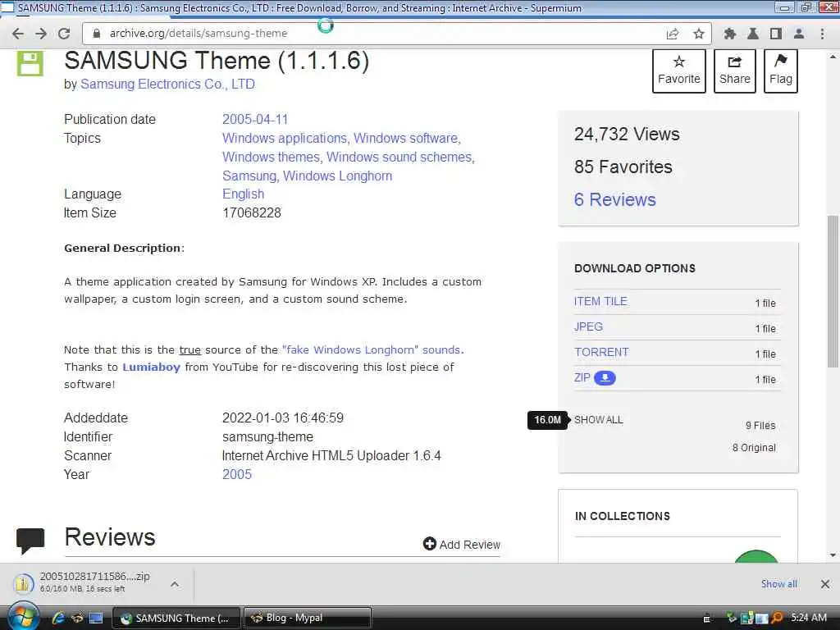
Task: Download the JPEG option
Action: [x=588, y=326]
